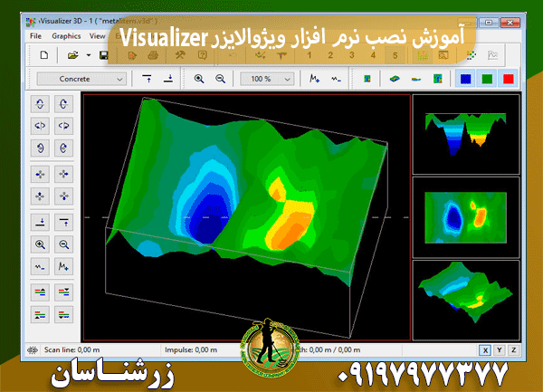Open preferences with the hammer and wrench icon
Image resolution: width=543 pixels, height=392 pixels.
point(180,55)
